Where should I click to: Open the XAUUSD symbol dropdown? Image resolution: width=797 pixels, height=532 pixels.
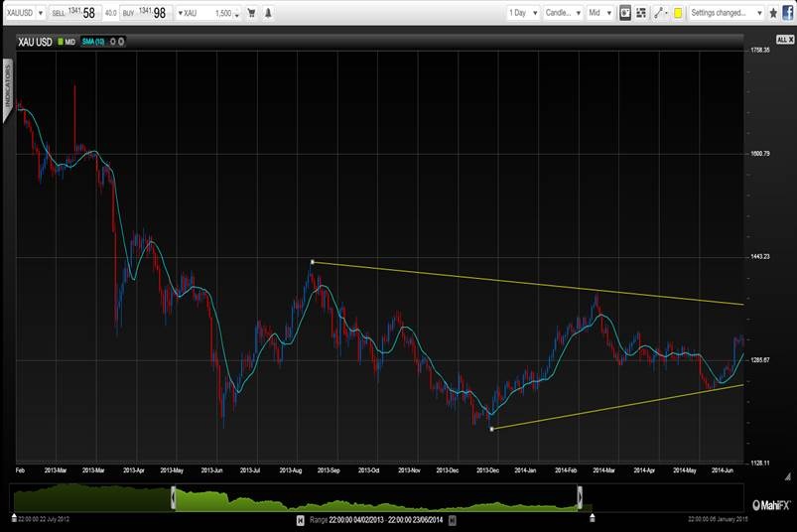coord(25,14)
